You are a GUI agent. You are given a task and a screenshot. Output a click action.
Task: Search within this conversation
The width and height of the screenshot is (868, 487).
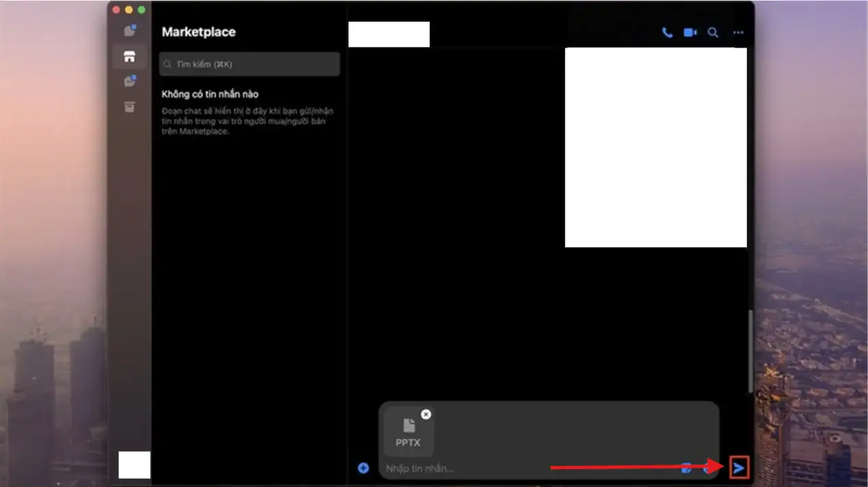712,32
